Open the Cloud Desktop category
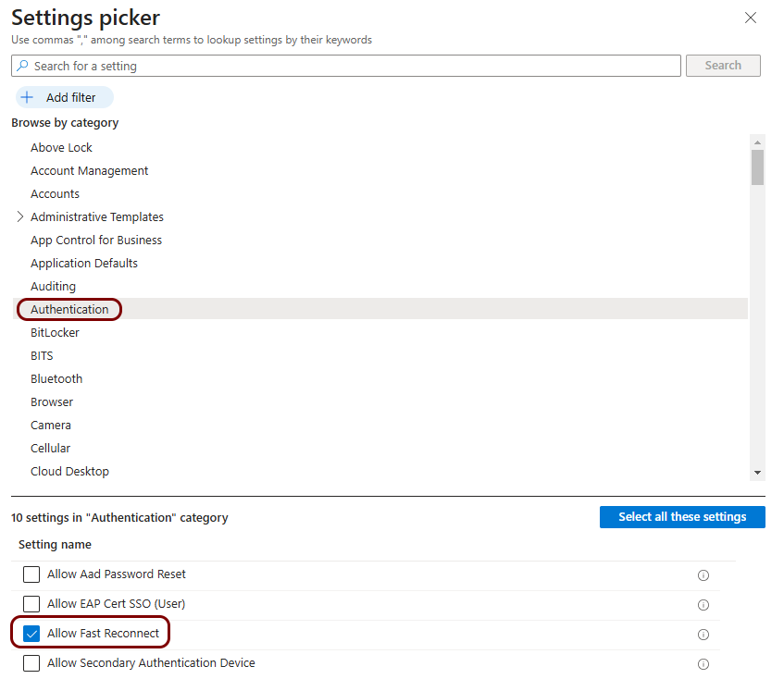 pos(69,471)
